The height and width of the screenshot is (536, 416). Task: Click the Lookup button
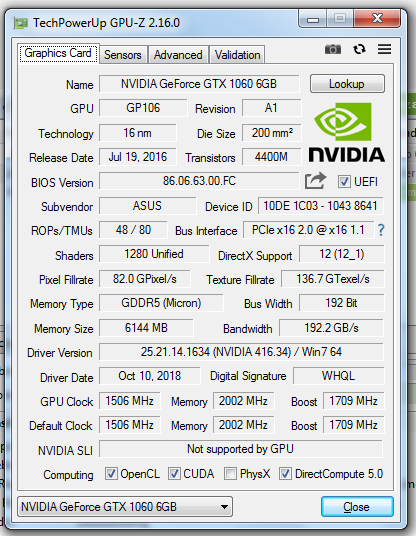click(347, 84)
